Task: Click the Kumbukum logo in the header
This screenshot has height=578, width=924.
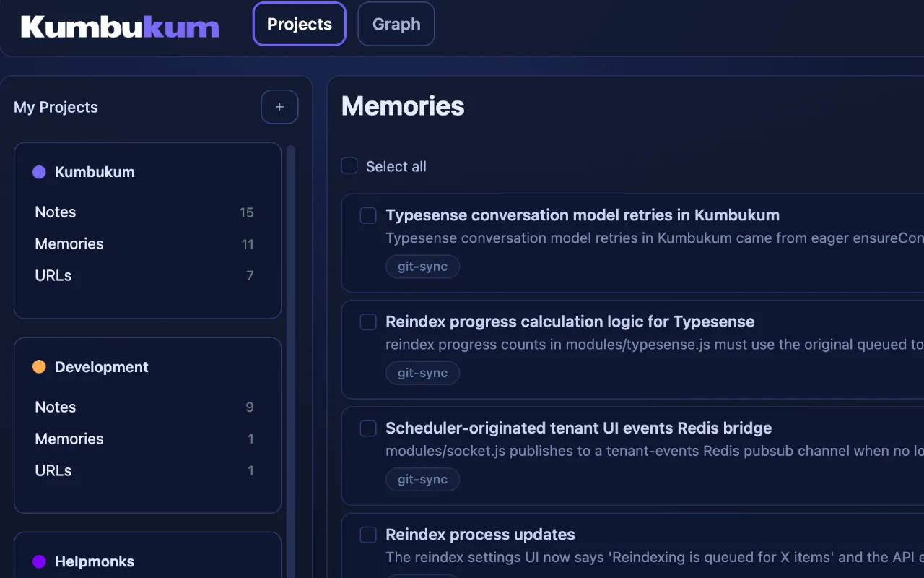Action: 119,25
